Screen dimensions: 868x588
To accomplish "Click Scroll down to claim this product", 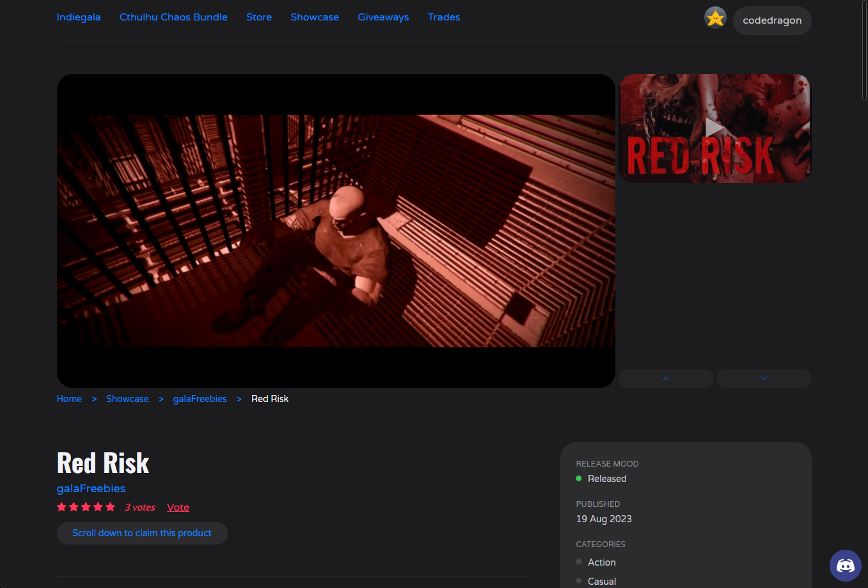I will (142, 533).
